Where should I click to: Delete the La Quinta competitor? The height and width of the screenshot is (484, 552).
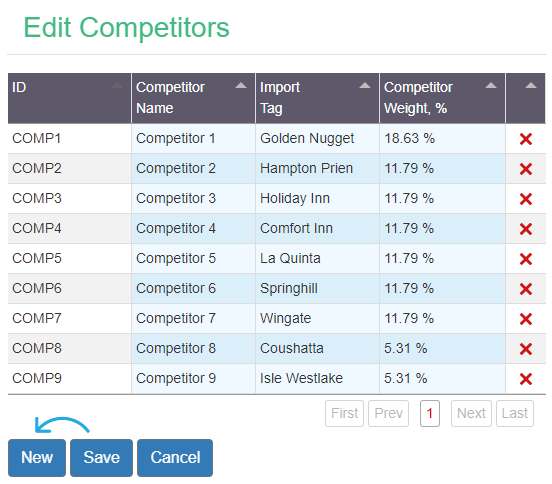coord(525,259)
